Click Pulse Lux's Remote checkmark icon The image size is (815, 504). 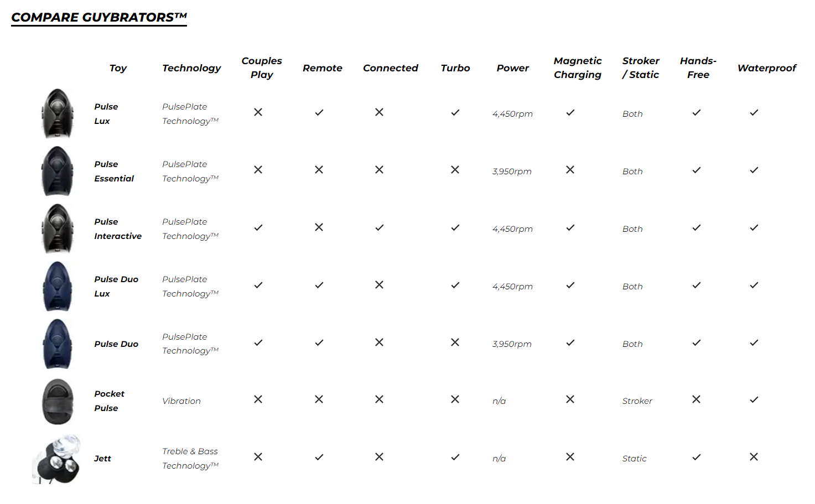319,112
